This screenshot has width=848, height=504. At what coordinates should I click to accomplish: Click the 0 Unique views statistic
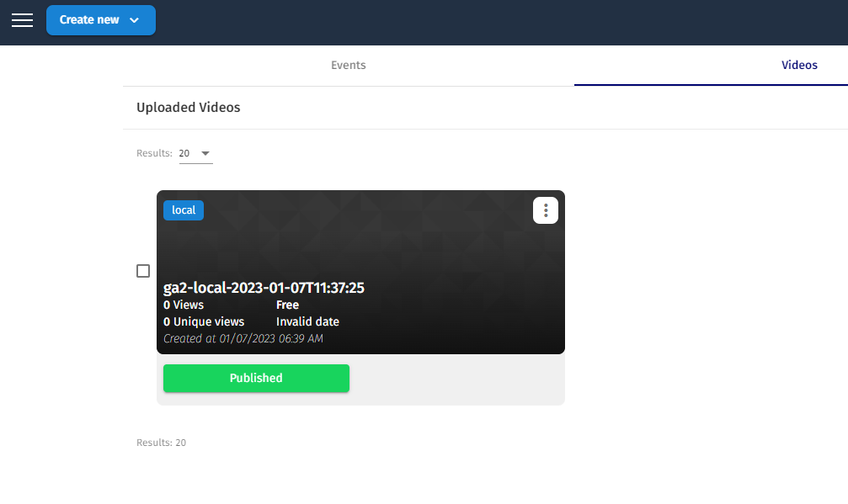click(204, 321)
